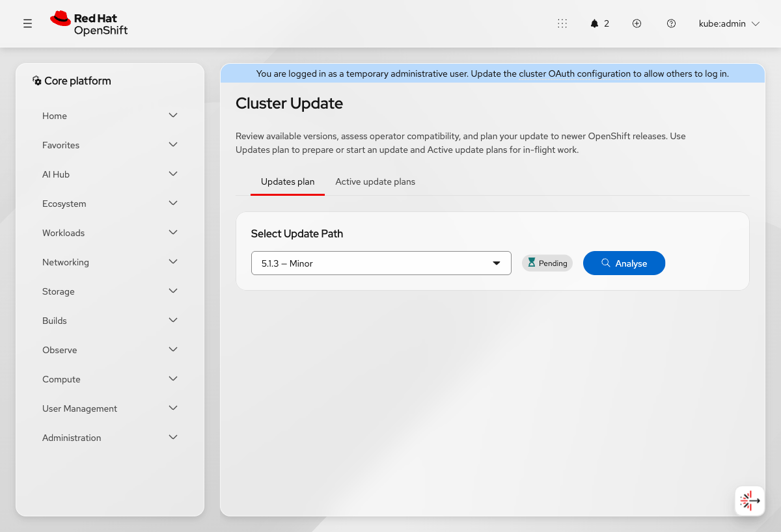Viewport: 781px width, 532px height.
Task: Switch to Active update plans tab
Action: (x=375, y=182)
